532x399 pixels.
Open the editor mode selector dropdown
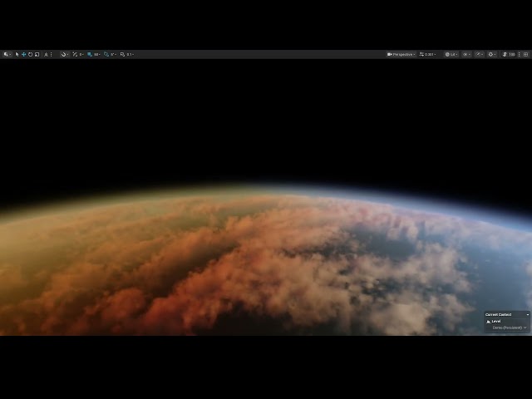[7, 54]
